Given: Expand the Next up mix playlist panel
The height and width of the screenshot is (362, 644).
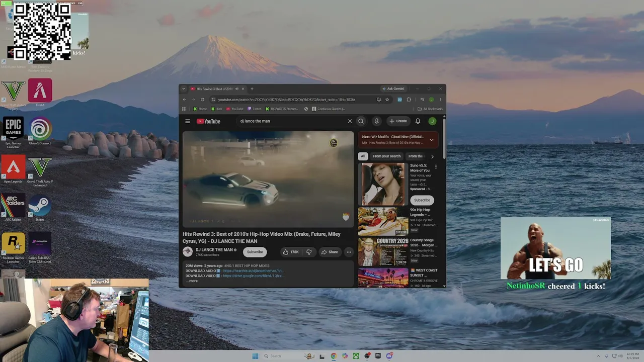Looking at the screenshot, I should [x=431, y=139].
